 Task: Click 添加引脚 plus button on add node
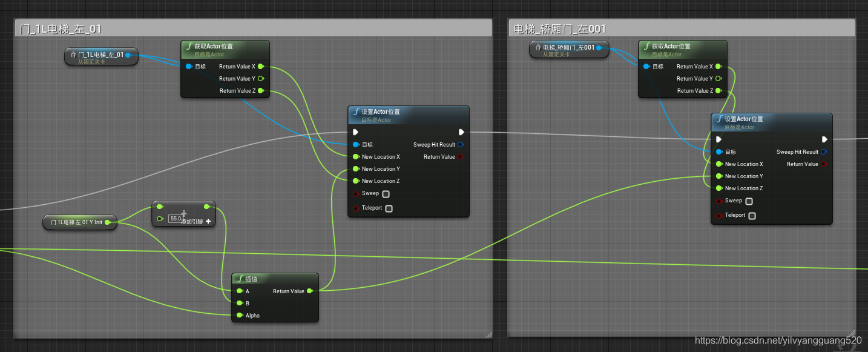click(x=208, y=221)
